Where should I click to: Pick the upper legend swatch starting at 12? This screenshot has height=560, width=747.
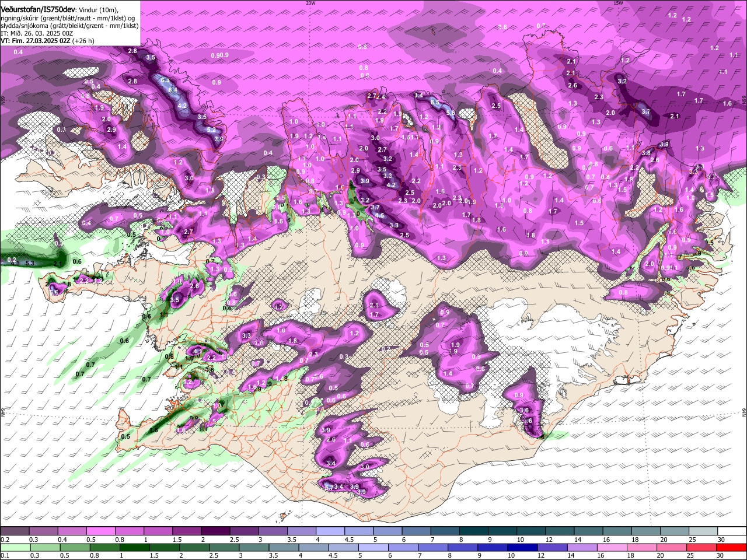[x=560, y=531]
